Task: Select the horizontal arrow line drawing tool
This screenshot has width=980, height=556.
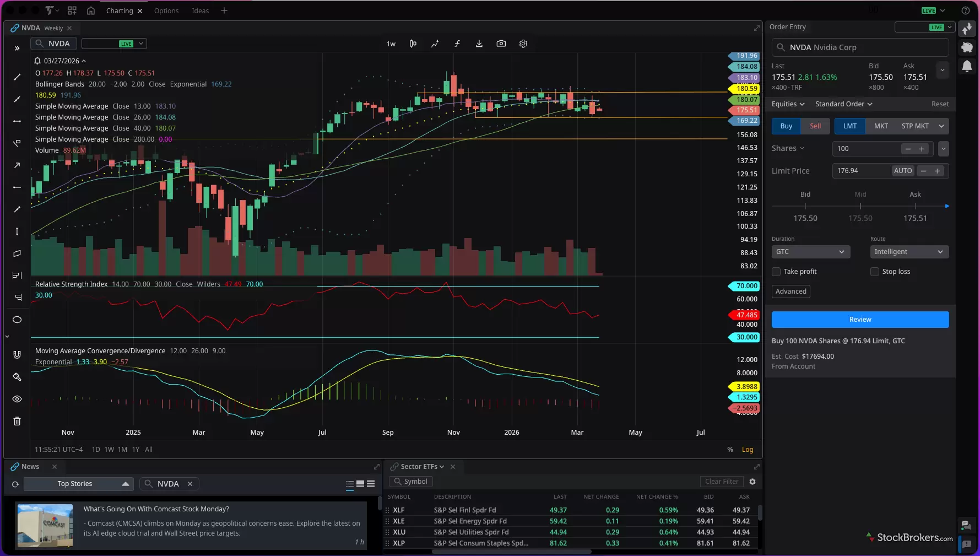Action: [17, 121]
